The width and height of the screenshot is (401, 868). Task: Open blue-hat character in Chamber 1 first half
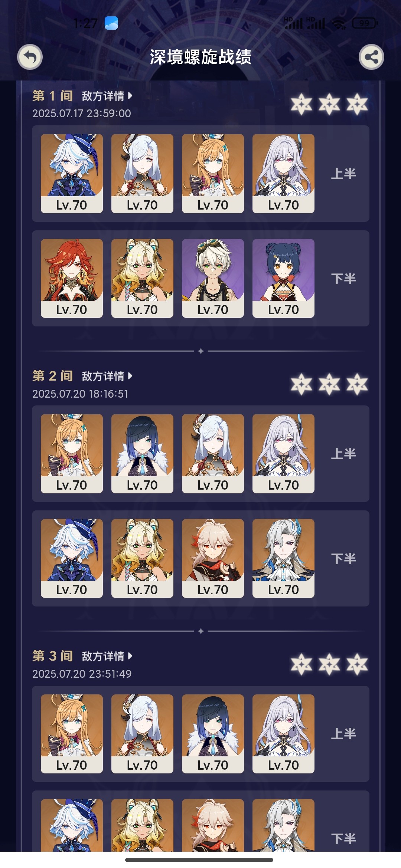[72, 174]
